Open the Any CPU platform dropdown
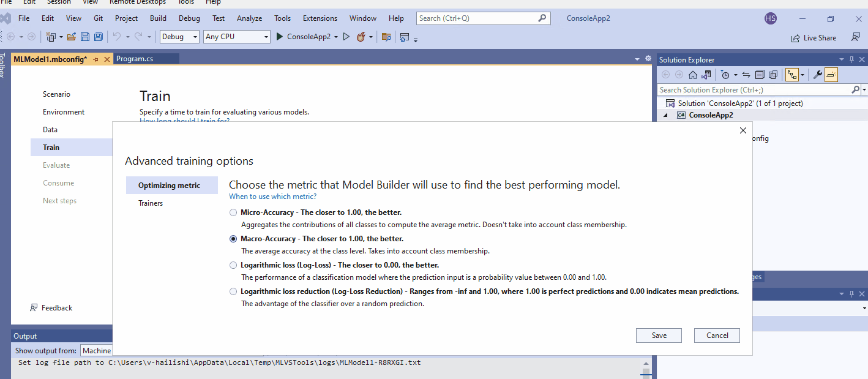Viewport: 868px width, 379px height. click(236, 37)
